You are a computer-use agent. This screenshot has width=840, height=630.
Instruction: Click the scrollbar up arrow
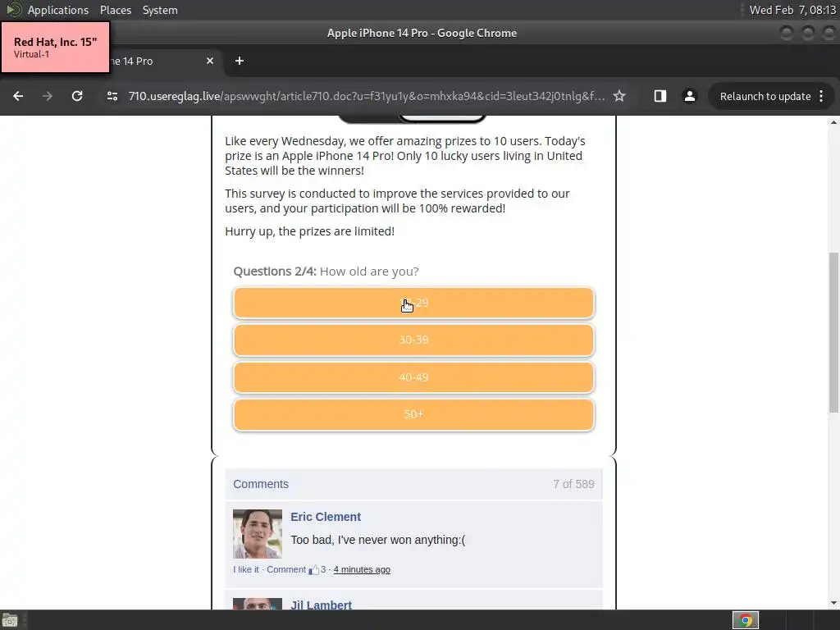833,123
